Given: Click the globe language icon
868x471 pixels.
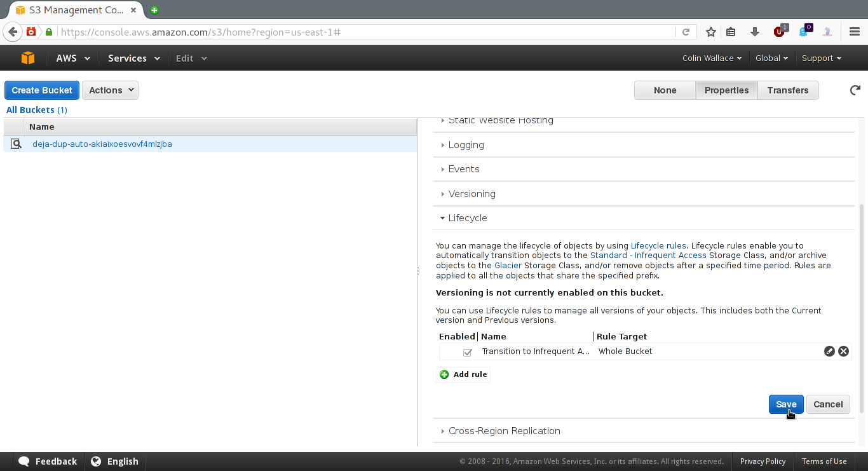Looking at the screenshot, I should pyautogui.click(x=96, y=461).
